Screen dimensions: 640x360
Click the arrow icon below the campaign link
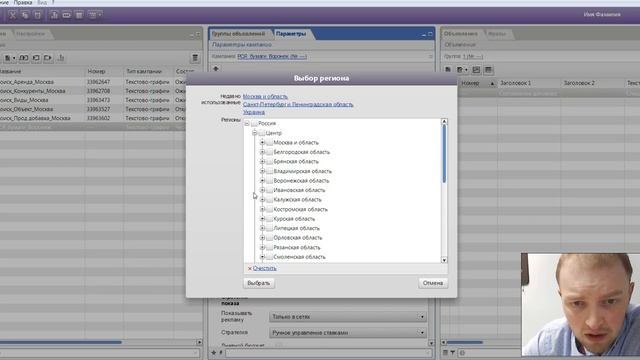216,69
